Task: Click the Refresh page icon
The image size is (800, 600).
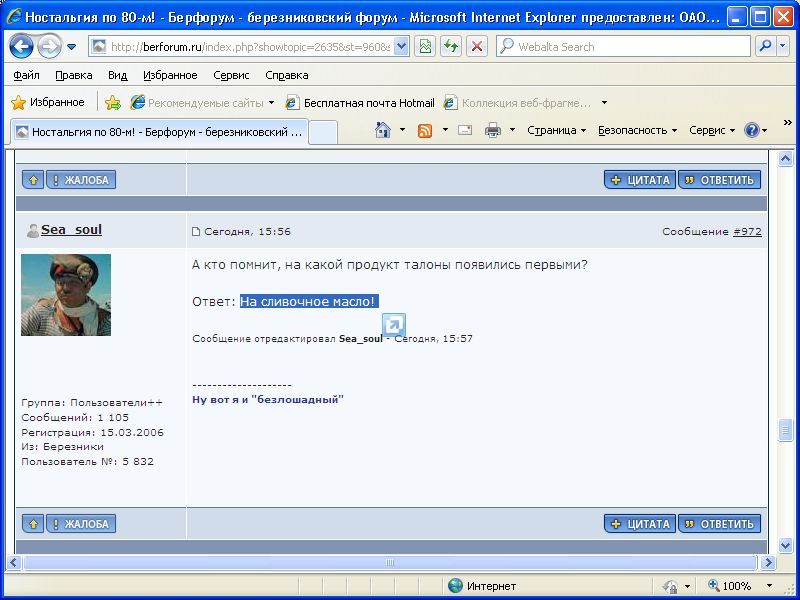Action: 451,46
